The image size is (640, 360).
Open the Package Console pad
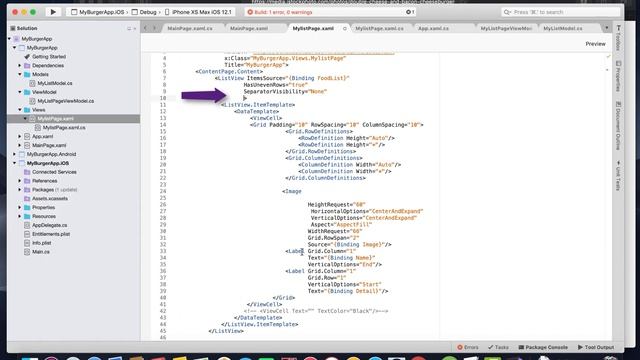[543, 347]
